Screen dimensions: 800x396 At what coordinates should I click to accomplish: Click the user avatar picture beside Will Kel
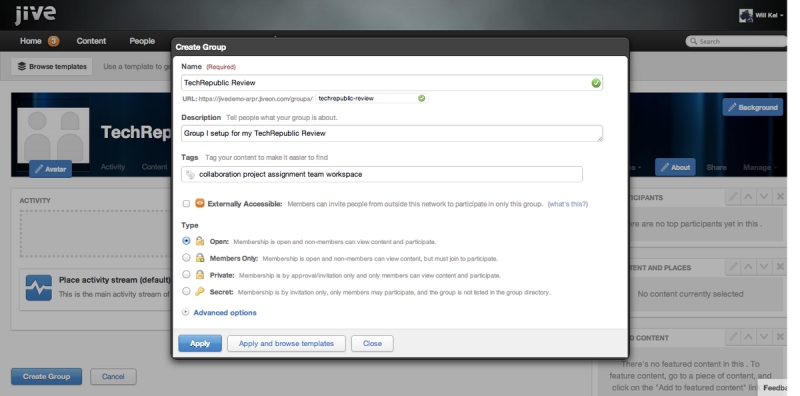tap(745, 15)
